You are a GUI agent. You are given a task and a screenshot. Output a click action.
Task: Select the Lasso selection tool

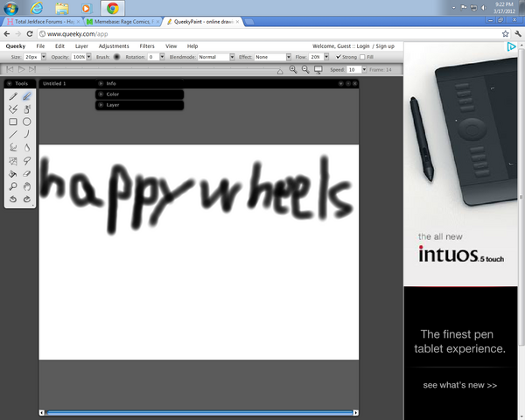click(27, 161)
